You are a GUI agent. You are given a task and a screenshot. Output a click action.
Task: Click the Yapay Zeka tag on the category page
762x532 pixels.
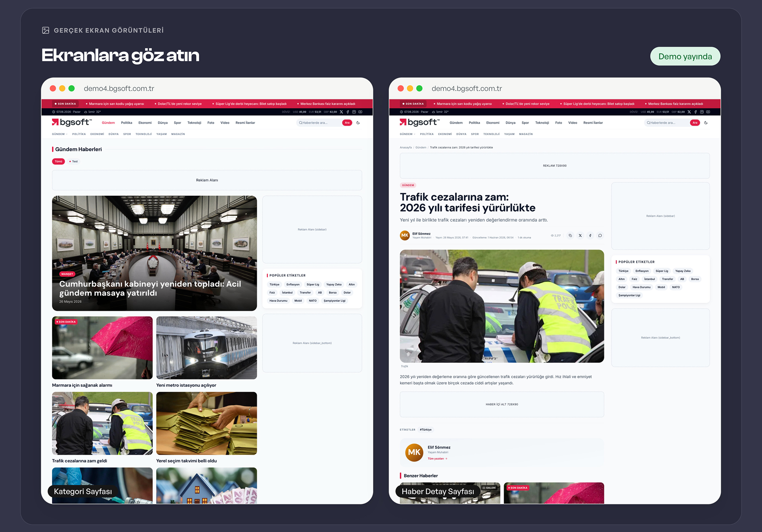[334, 284]
